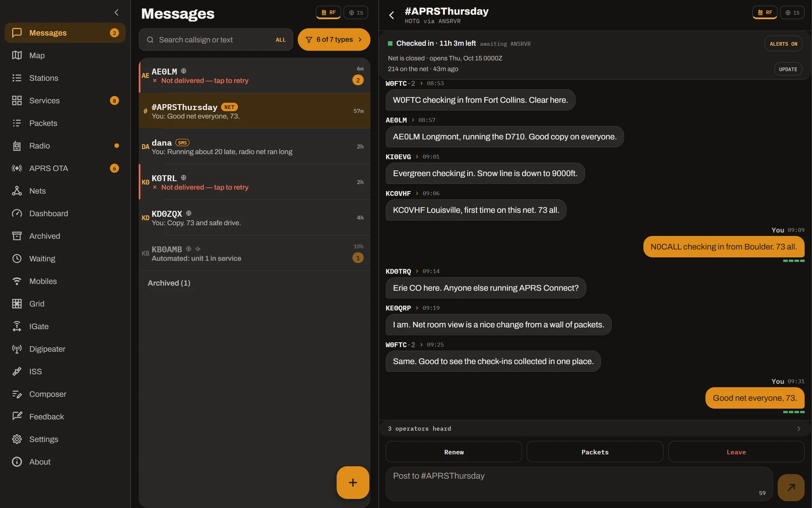
Task: Toggle RF in #APRSThursday header
Action: coord(765,13)
